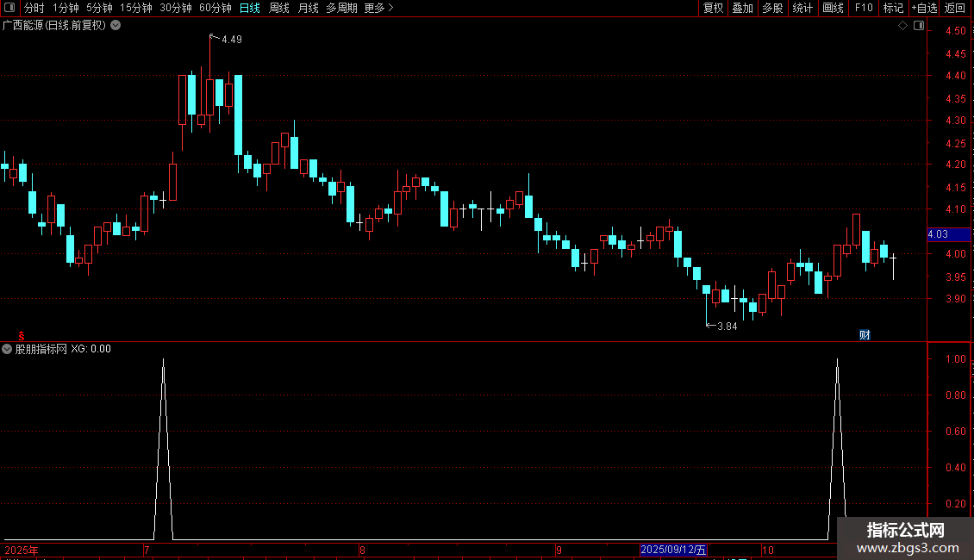This screenshot has width=974, height=560.
Task: Select the 15分钟 period tab
Action: point(136,8)
